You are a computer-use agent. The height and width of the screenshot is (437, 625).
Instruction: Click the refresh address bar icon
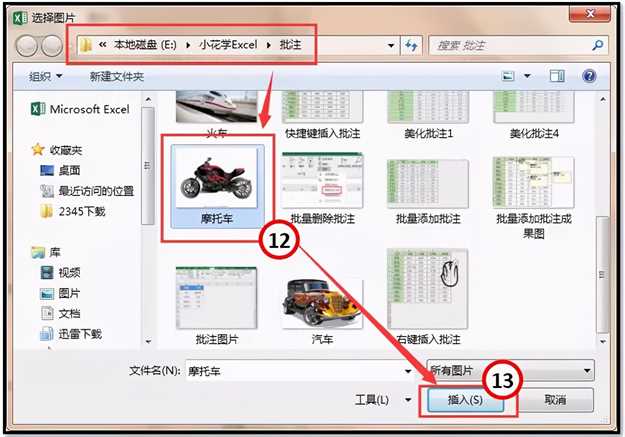[411, 46]
